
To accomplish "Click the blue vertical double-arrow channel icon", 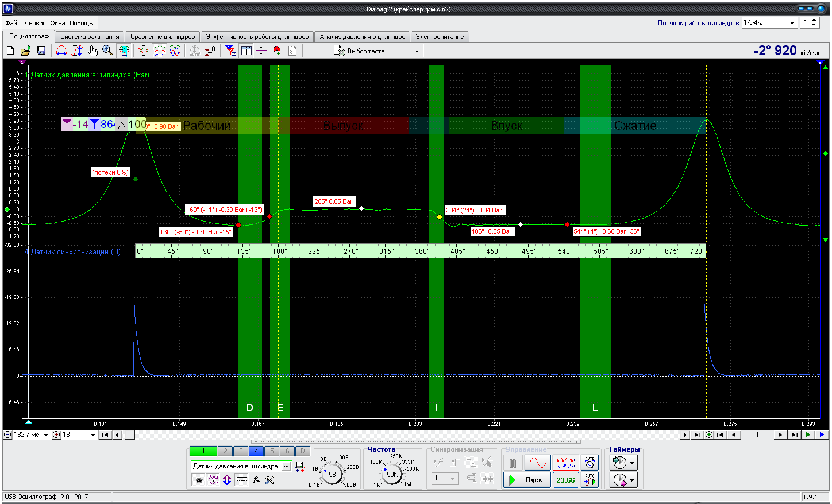I will coord(227,480).
